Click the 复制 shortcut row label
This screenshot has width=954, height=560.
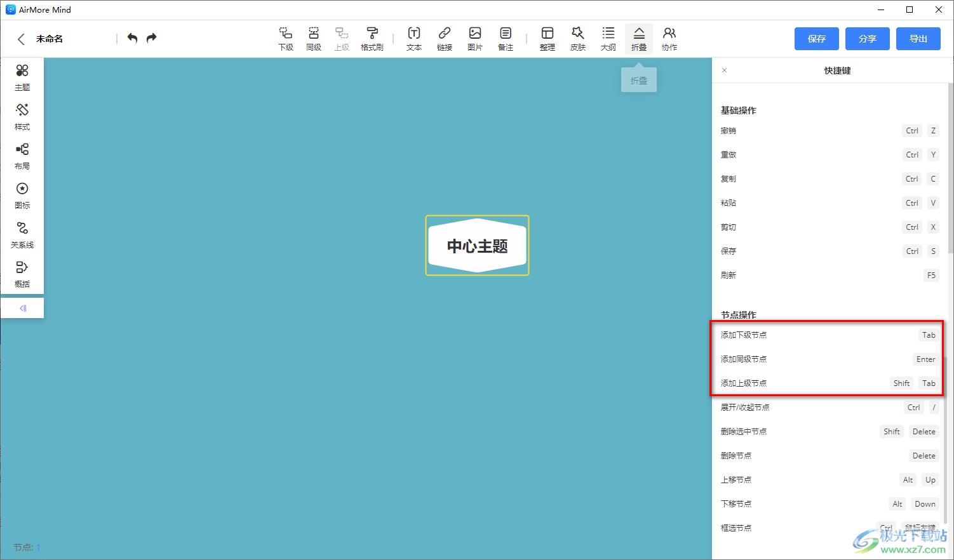pos(729,179)
